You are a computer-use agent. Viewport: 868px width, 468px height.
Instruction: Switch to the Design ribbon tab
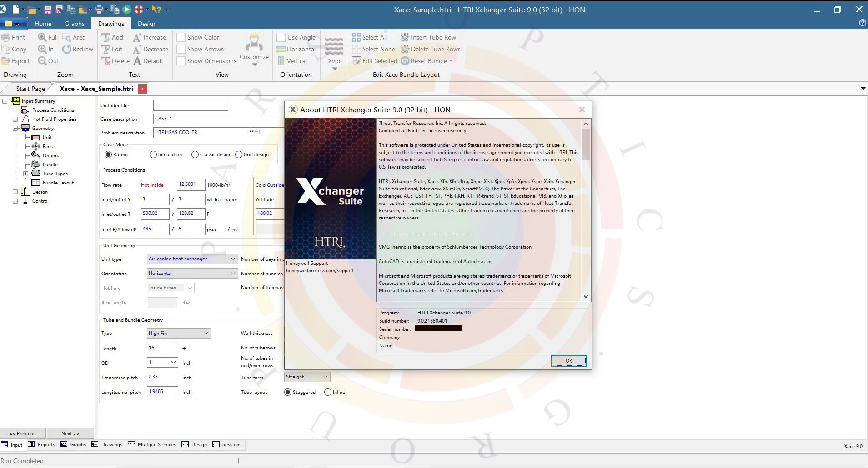tap(147, 24)
